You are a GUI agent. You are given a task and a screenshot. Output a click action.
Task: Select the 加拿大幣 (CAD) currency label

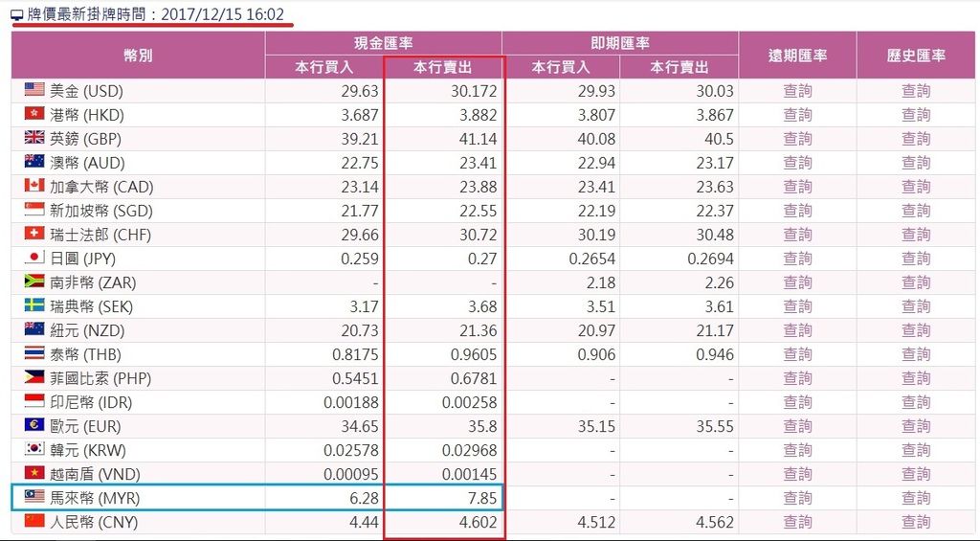pyautogui.click(x=101, y=187)
